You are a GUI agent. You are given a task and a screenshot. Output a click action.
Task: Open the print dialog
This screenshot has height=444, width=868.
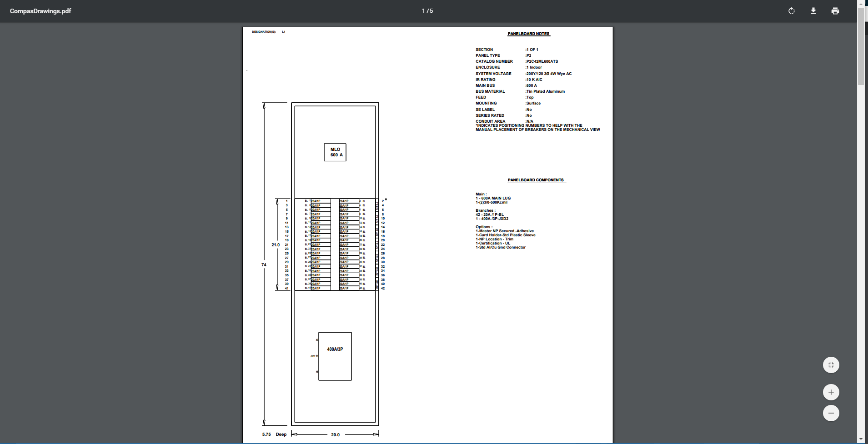(835, 11)
